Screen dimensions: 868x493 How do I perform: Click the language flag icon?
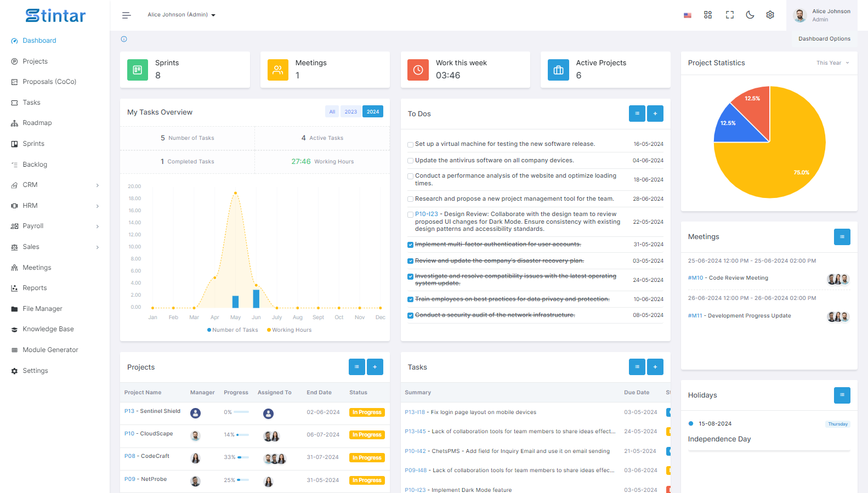point(688,15)
